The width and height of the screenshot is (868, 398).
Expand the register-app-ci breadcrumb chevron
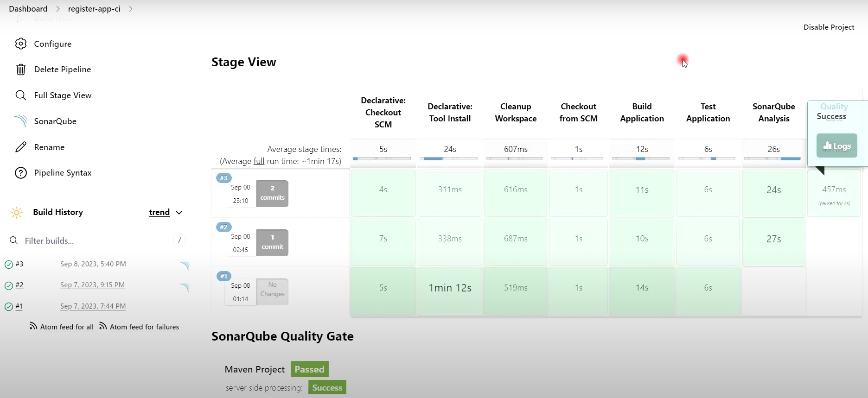coord(131,9)
